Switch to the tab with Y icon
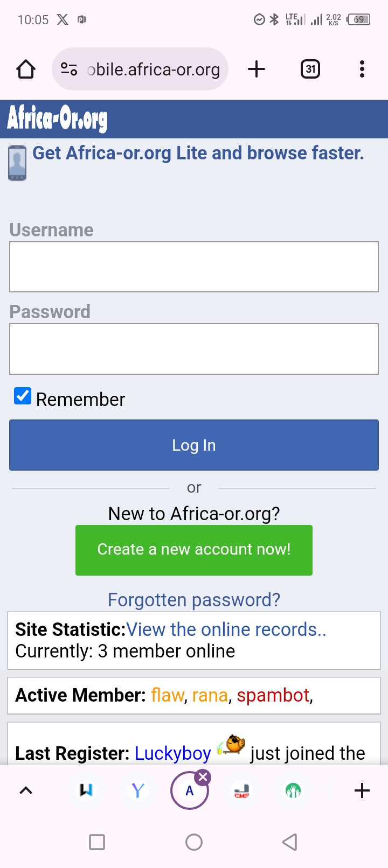 pyautogui.click(x=138, y=790)
